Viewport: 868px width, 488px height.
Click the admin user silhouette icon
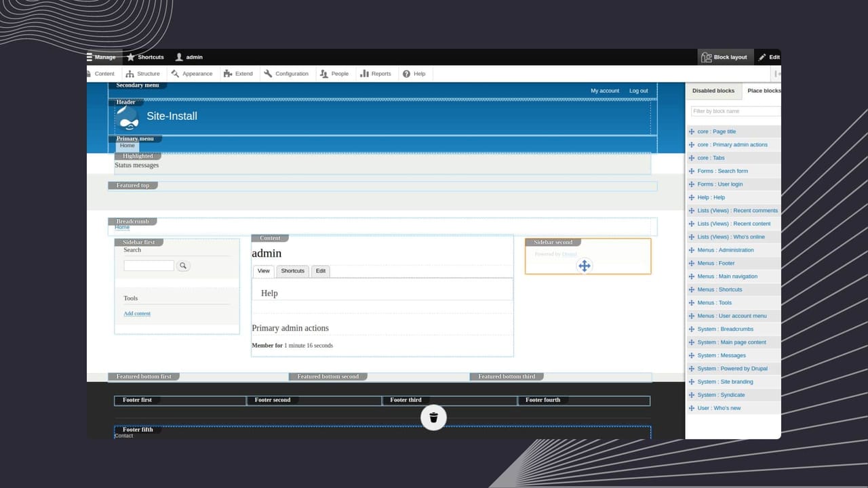coord(179,57)
